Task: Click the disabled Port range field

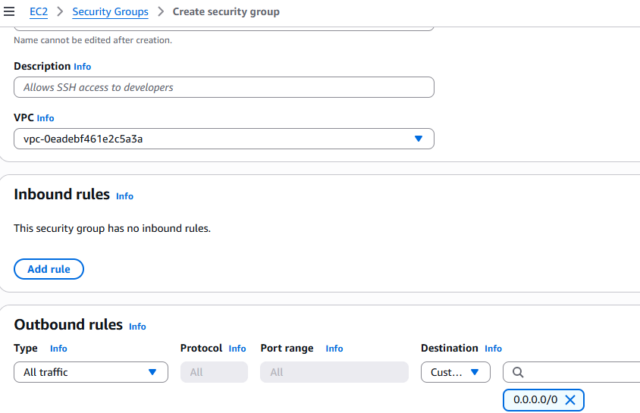Action: 334,372
